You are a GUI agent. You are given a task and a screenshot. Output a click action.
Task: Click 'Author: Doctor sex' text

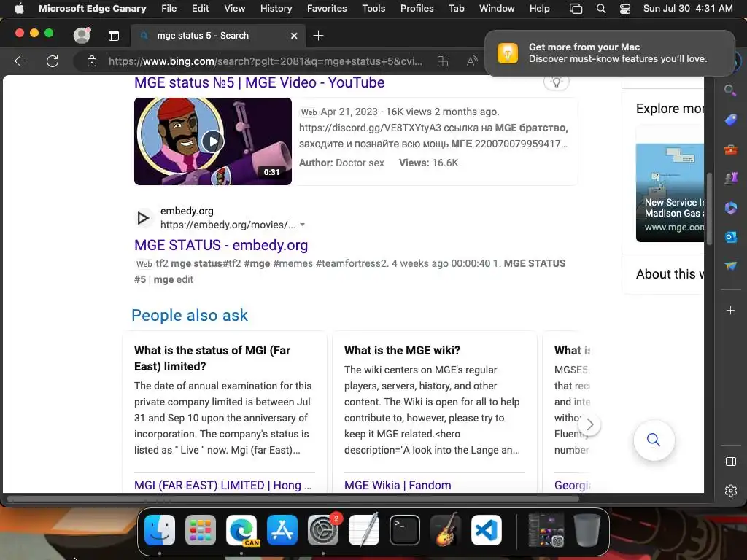point(341,163)
